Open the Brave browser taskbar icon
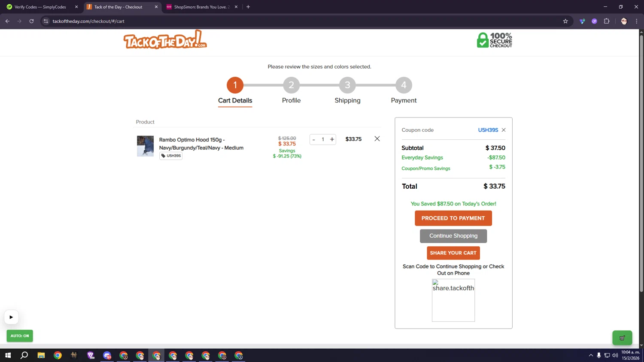This screenshot has height=362, width=644. (x=91, y=355)
